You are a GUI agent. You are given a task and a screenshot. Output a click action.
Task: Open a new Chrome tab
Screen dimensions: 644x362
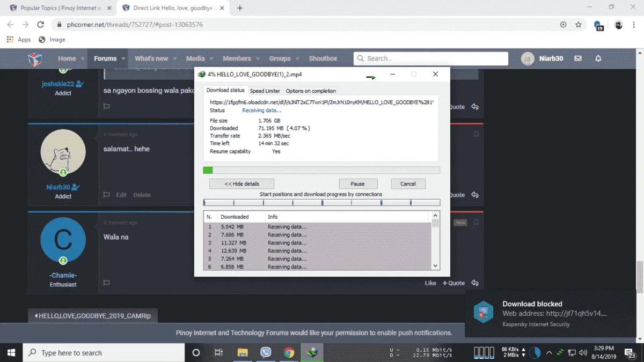pyautogui.click(x=240, y=8)
